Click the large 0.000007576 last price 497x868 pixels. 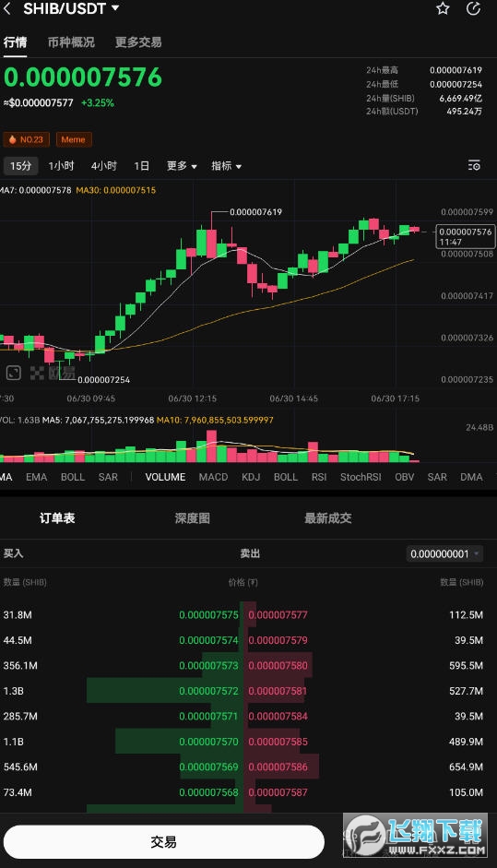point(83,77)
